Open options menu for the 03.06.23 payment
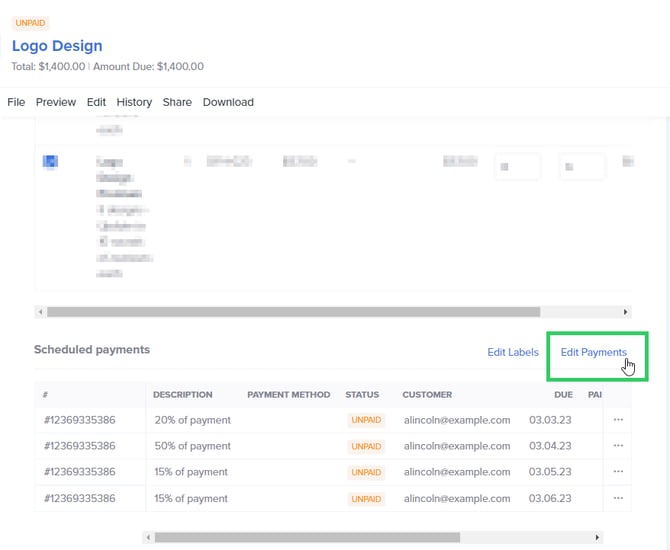 pos(618,498)
